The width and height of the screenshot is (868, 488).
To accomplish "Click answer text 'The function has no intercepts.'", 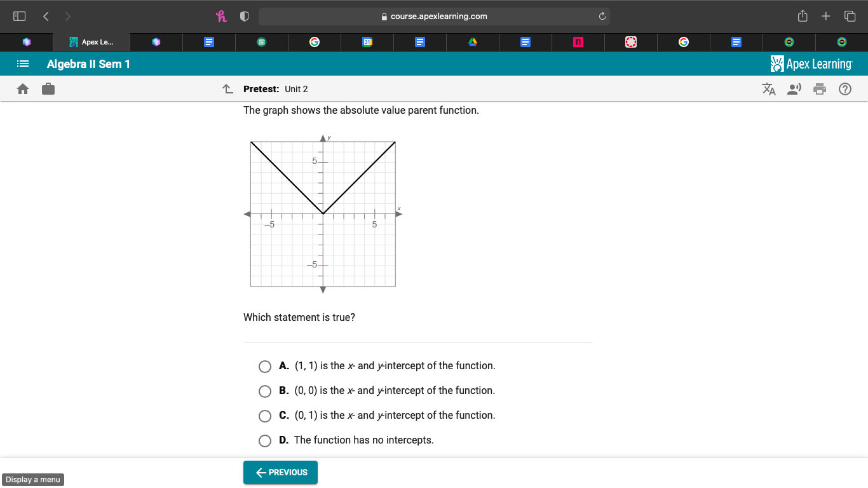I will pos(364,440).
